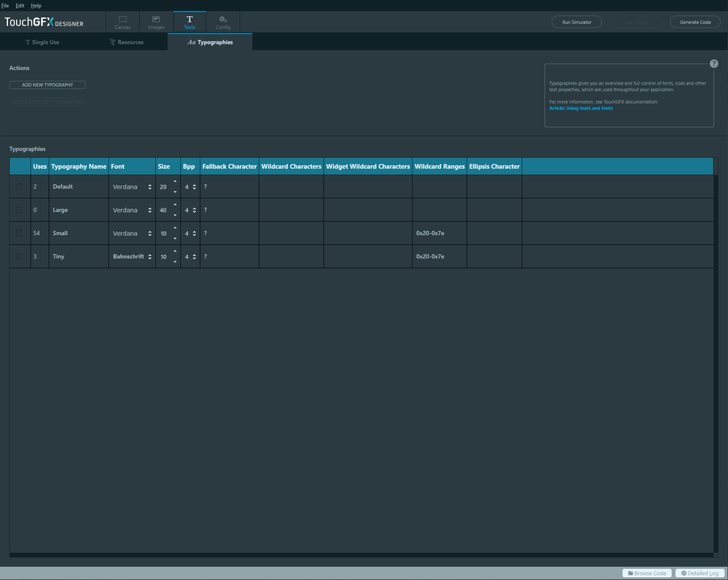Open the File menu
728x580 pixels.
(5, 6)
